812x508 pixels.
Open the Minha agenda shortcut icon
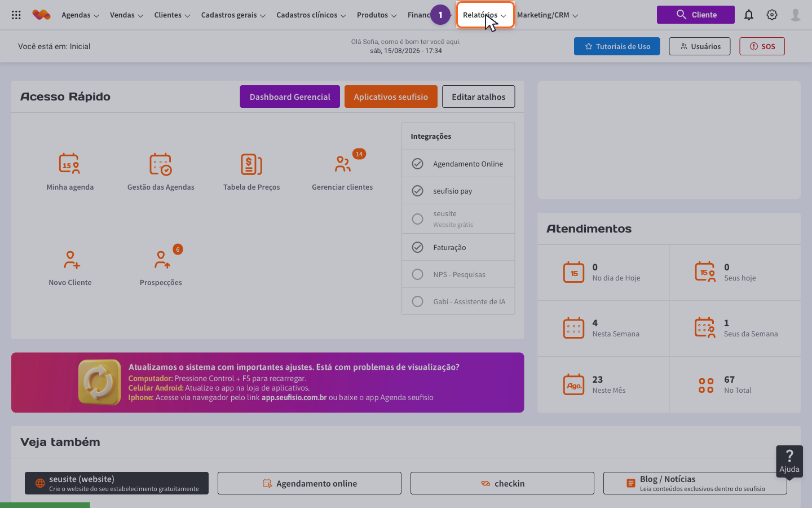coord(69,164)
